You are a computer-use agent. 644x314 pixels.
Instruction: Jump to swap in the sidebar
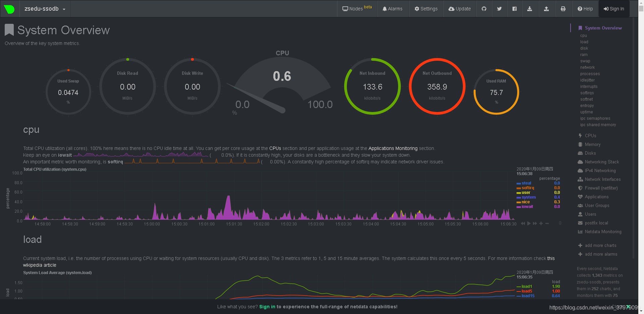pyautogui.click(x=585, y=61)
